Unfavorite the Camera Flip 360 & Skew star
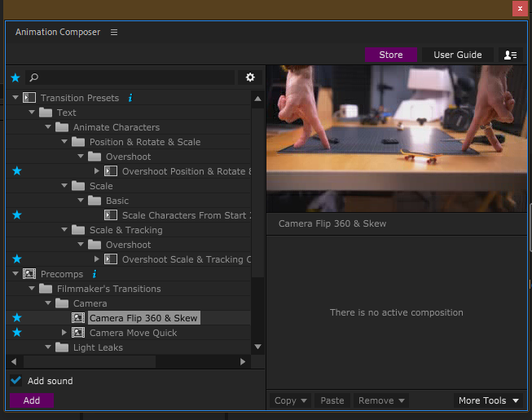The width and height of the screenshot is (532, 420). click(16, 318)
